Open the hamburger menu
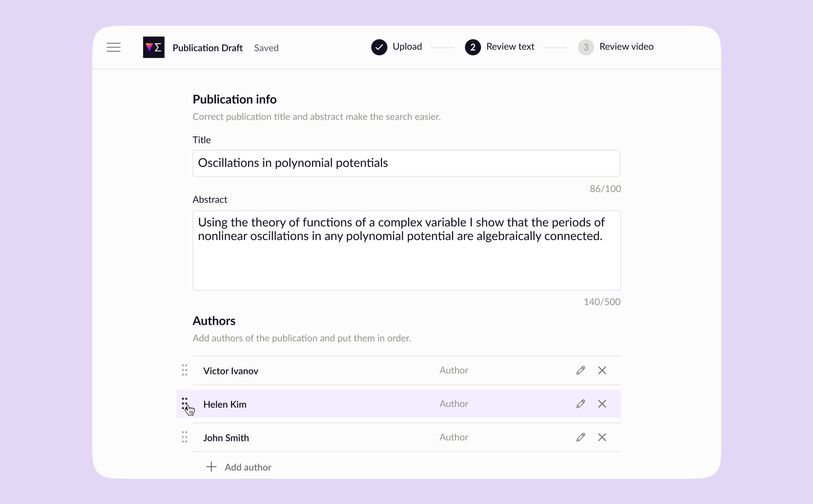The image size is (813, 504). pos(113,47)
